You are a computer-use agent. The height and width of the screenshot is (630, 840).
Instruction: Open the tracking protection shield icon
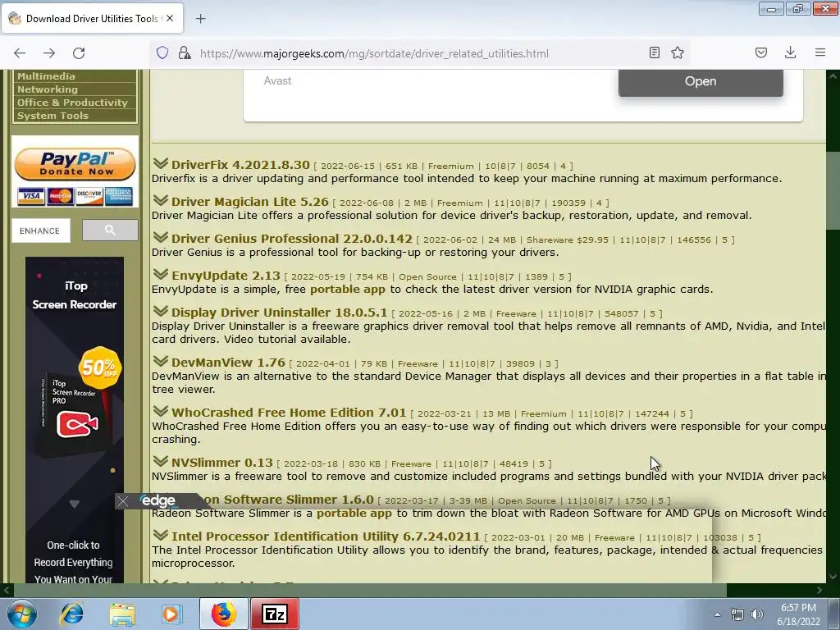(162, 52)
